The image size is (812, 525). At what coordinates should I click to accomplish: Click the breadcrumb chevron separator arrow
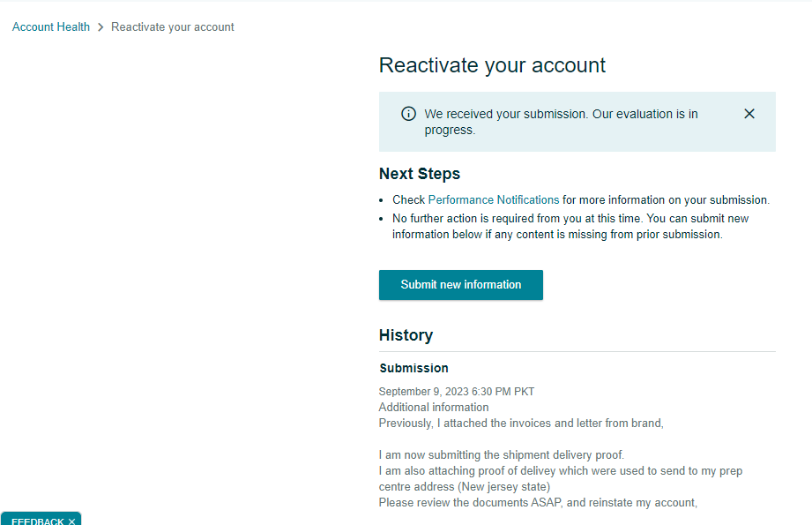(101, 27)
